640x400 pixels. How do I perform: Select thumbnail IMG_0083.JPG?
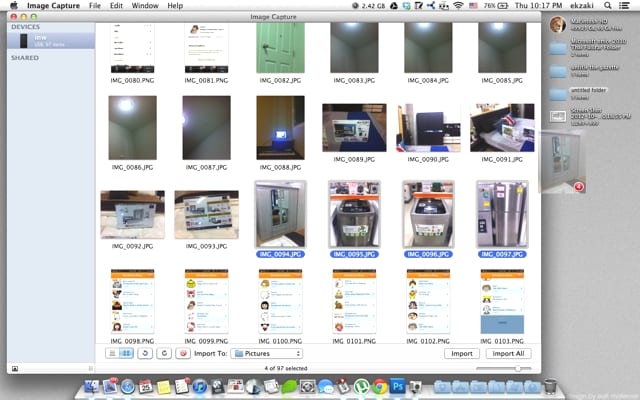(x=354, y=48)
